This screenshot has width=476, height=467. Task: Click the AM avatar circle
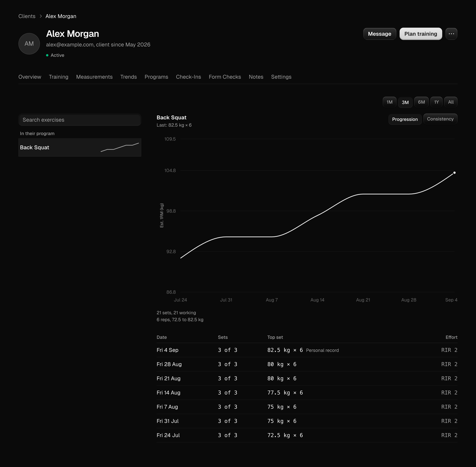click(x=29, y=44)
